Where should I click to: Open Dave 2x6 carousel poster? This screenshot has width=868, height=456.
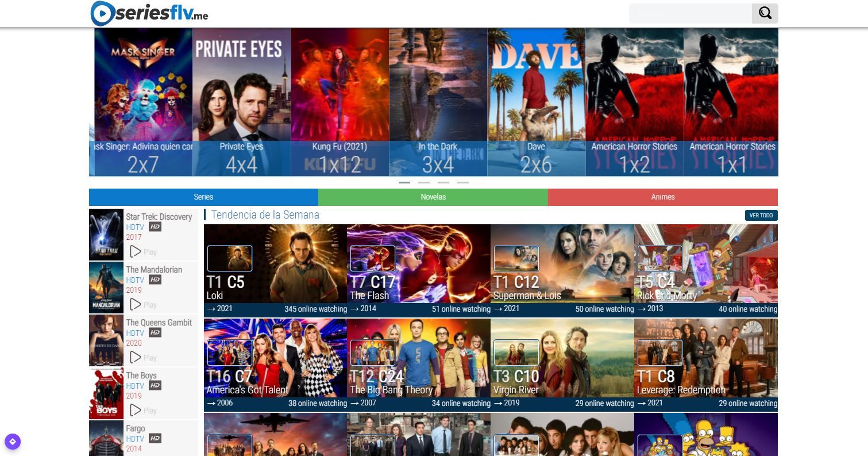[536, 102]
